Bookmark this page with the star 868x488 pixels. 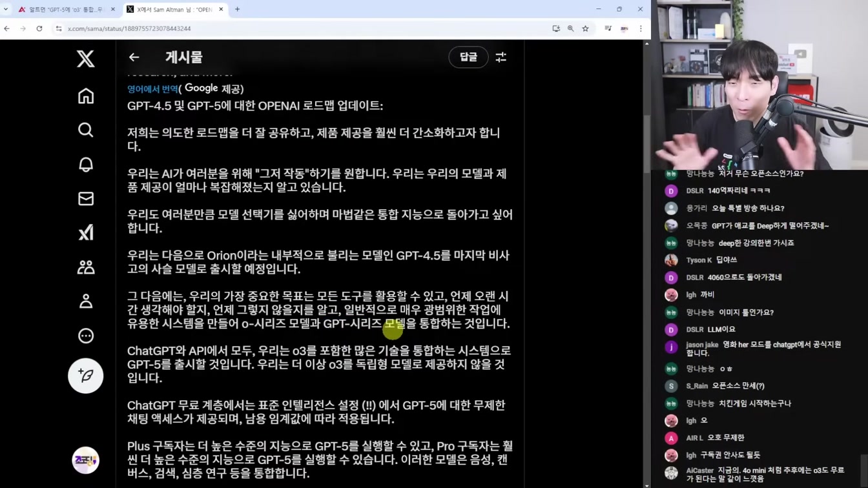[x=585, y=28]
